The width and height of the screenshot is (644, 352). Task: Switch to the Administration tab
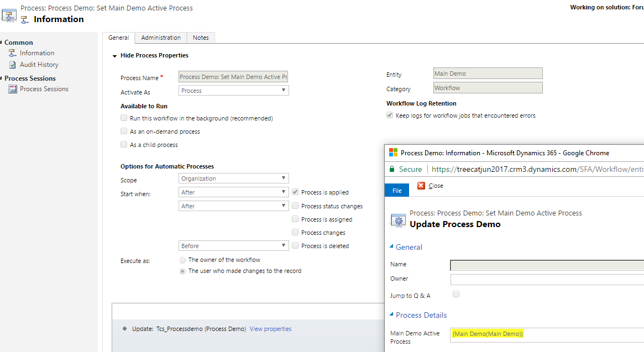tap(161, 38)
